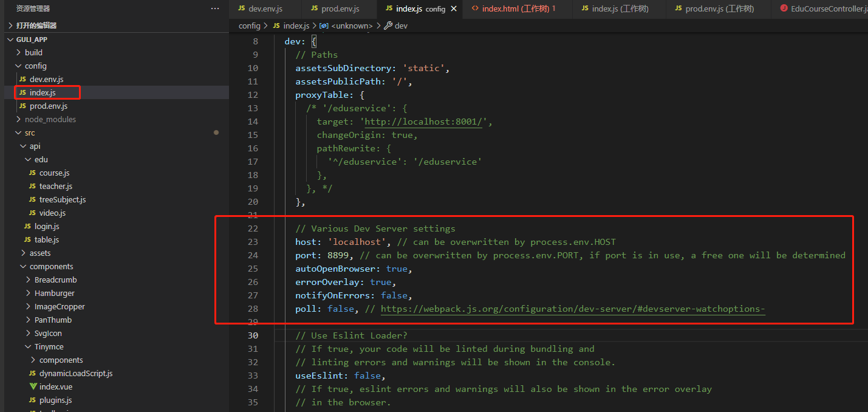Click the JS icon of dev.env.js tab
Image resolution: width=868 pixels, height=412 pixels.
coord(241,9)
